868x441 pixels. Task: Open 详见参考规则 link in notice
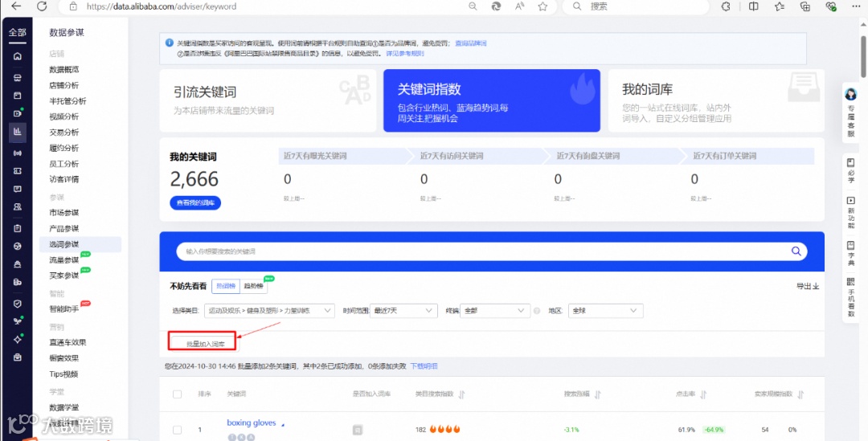[x=405, y=54]
